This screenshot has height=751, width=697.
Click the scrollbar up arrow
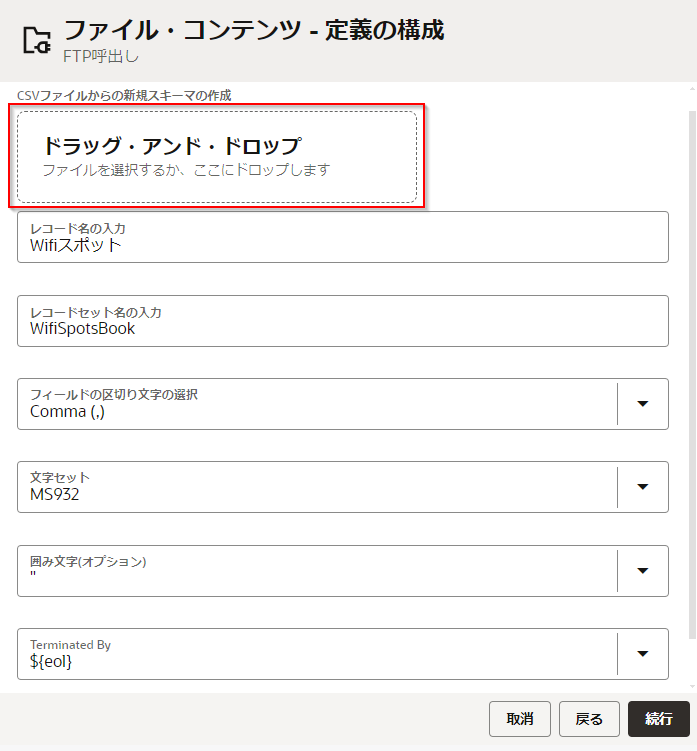click(691, 89)
